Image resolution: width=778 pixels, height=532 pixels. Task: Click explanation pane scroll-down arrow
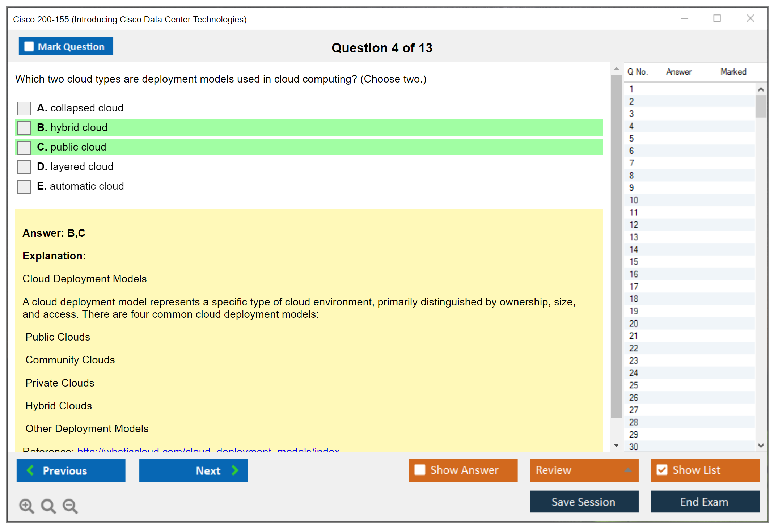coord(616,445)
